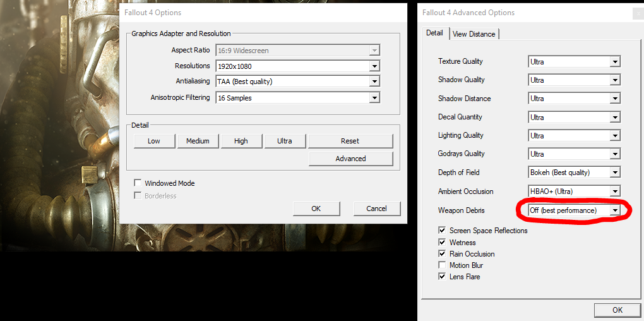Close the Fallout 4 Advanced Options window
The image size is (644, 321).
pos(638,13)
